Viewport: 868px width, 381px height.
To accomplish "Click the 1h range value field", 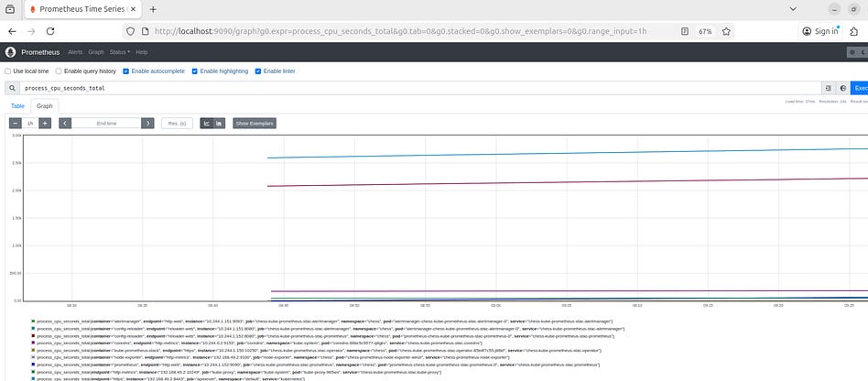I will pos(30,124).
